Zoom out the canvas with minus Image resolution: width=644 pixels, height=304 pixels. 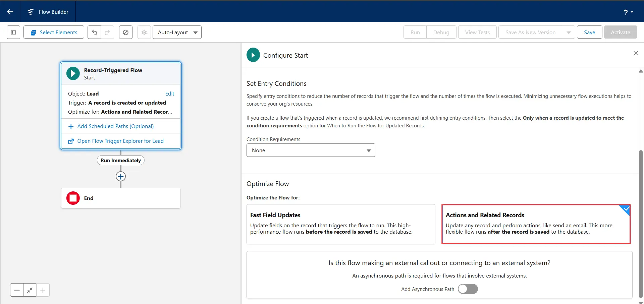coord(17,290)
